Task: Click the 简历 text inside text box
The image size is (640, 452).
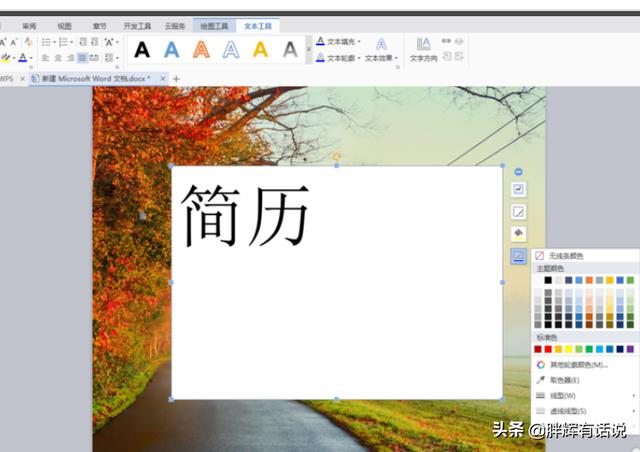Action: tap(245, 215)
